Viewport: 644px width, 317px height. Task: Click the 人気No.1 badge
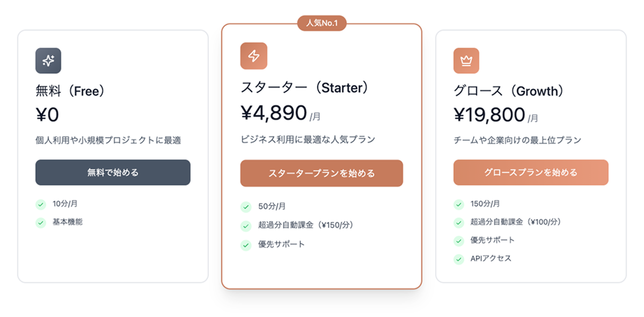click(x=322, y=23)
